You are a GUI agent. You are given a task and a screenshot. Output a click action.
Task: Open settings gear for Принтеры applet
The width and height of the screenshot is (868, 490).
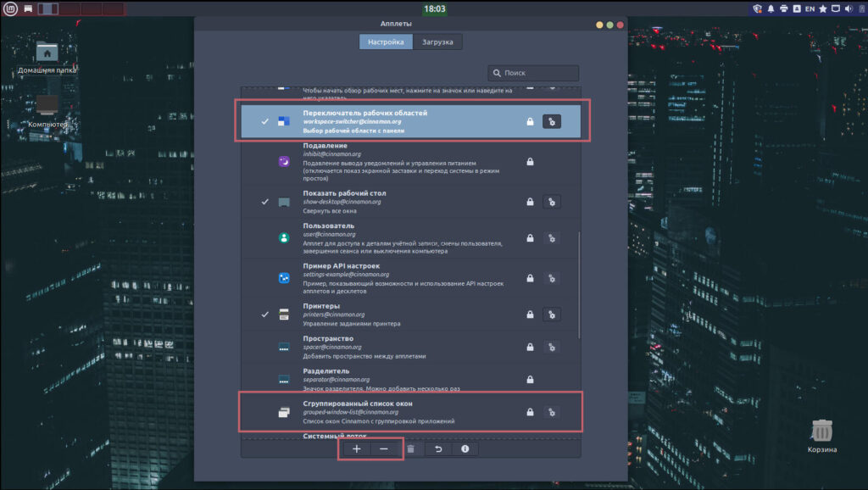click(552, 315)
